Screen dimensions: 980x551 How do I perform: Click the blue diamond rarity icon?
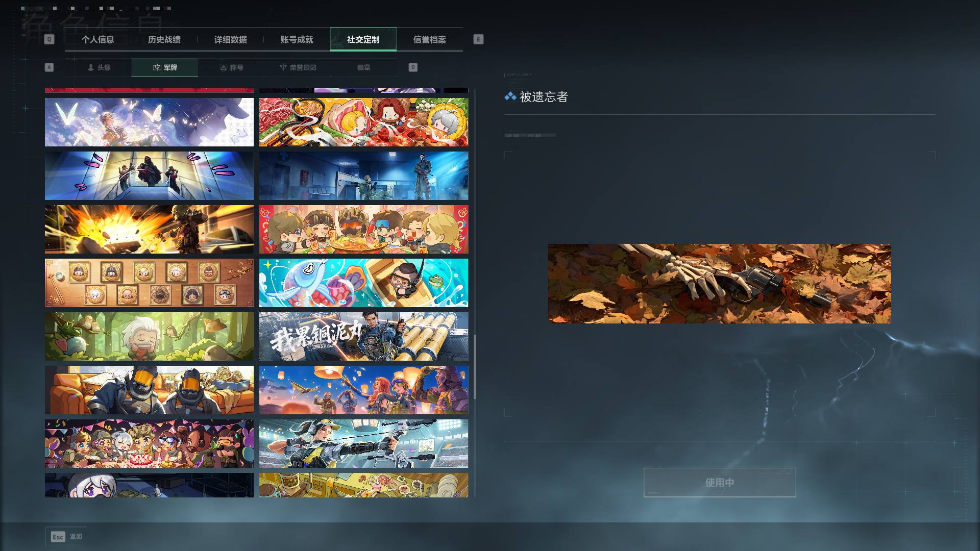click(510, 96)
